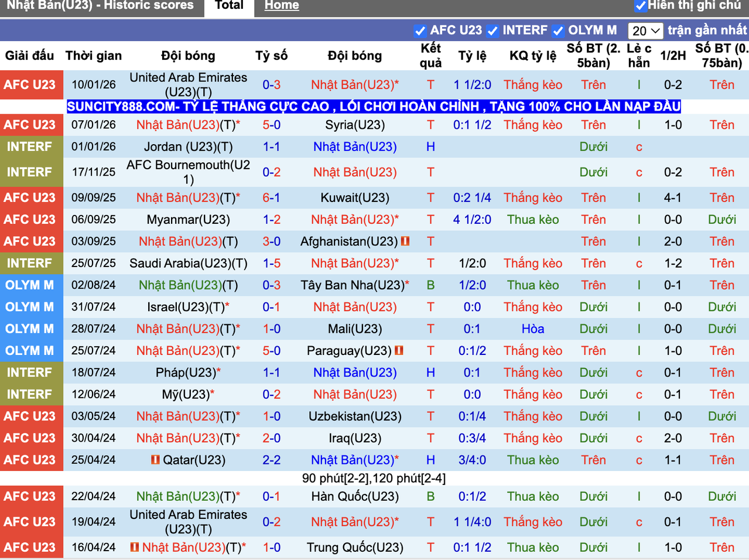Click Thua kèo result on 22/04/24 row
Screen dimensions: 749x560
(533, 497)
